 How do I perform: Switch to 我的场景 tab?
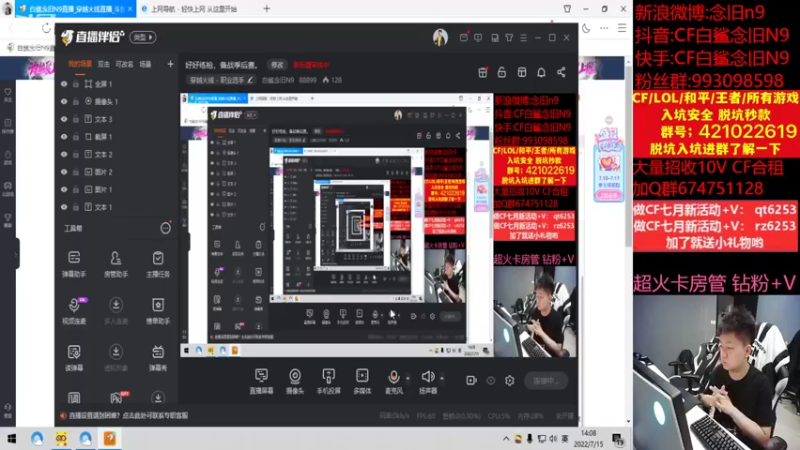80,64
